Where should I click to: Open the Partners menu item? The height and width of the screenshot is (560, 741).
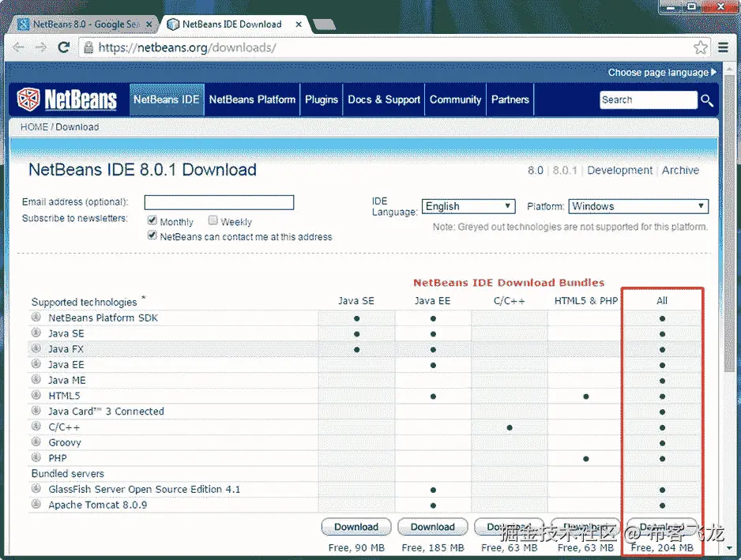(510, 100)
